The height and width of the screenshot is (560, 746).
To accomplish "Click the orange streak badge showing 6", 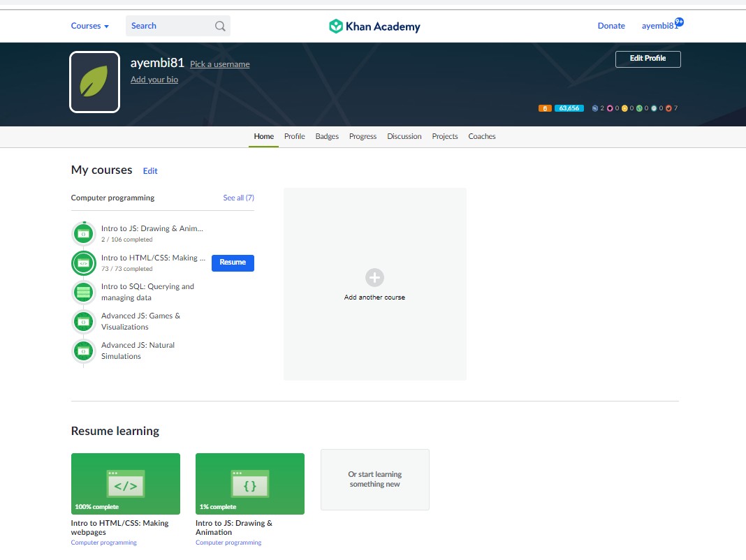I will pyautogui.click(x=545, y=108).
